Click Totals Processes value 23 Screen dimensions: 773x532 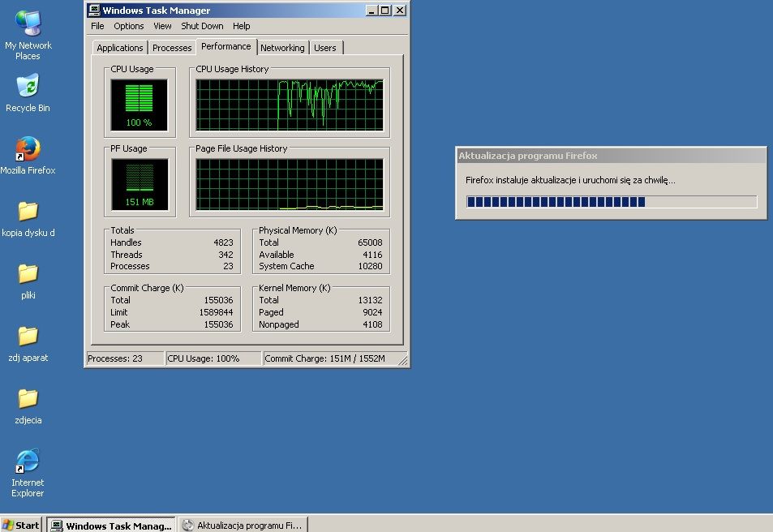(228, 266)
